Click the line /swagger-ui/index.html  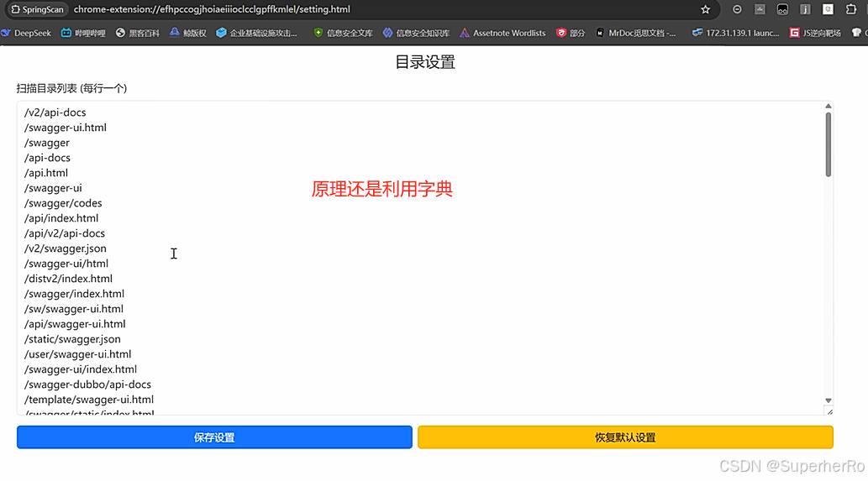tap(81, 369)
